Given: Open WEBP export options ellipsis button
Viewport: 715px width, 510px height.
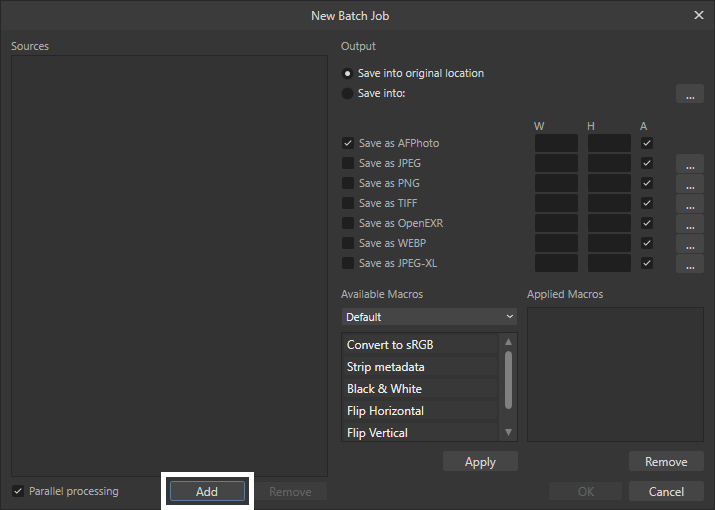Looking at the screenshot, I should pyautogui.click(x=689, y=244).
